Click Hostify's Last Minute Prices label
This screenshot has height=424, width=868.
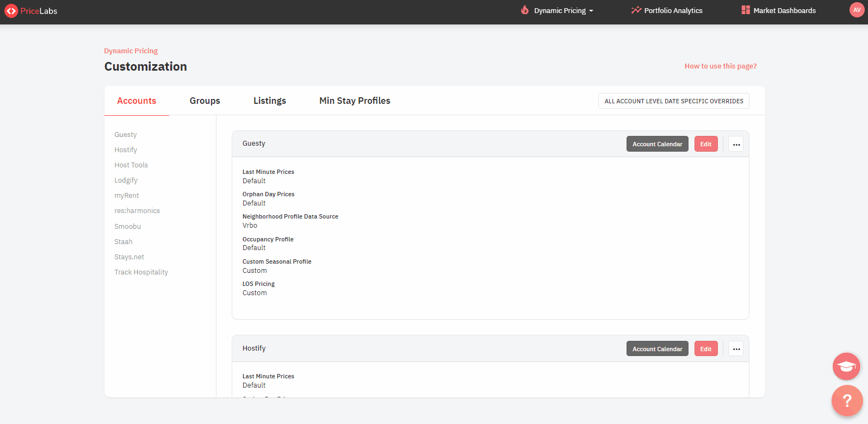268,376
